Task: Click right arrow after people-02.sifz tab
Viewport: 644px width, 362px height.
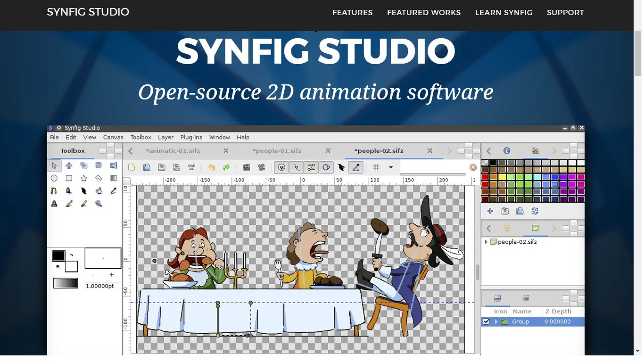Action: pyautogui.click(x=449, y=151)
